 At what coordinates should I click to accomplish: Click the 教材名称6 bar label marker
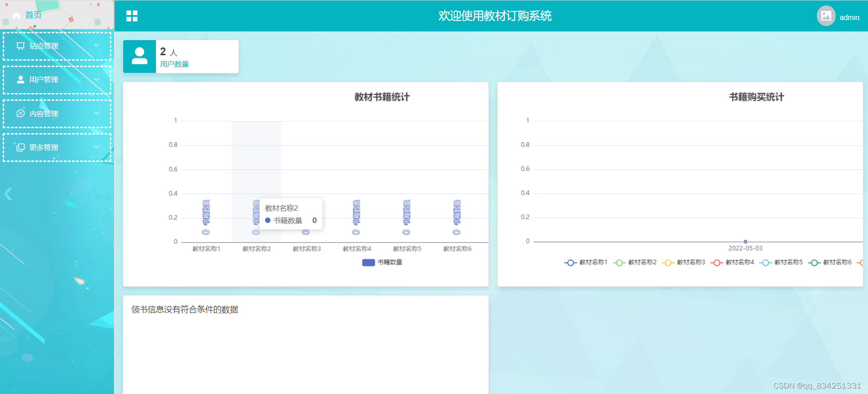457,217
